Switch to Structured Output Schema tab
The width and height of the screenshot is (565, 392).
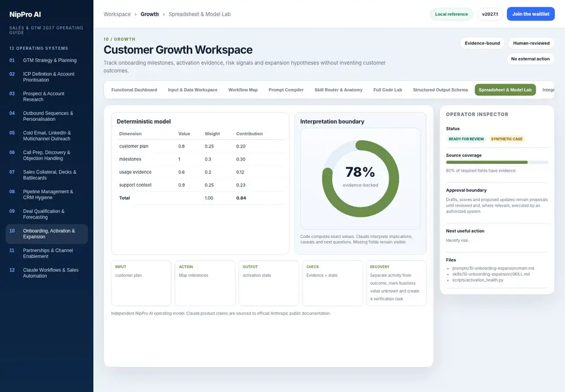tap(440, 90)
